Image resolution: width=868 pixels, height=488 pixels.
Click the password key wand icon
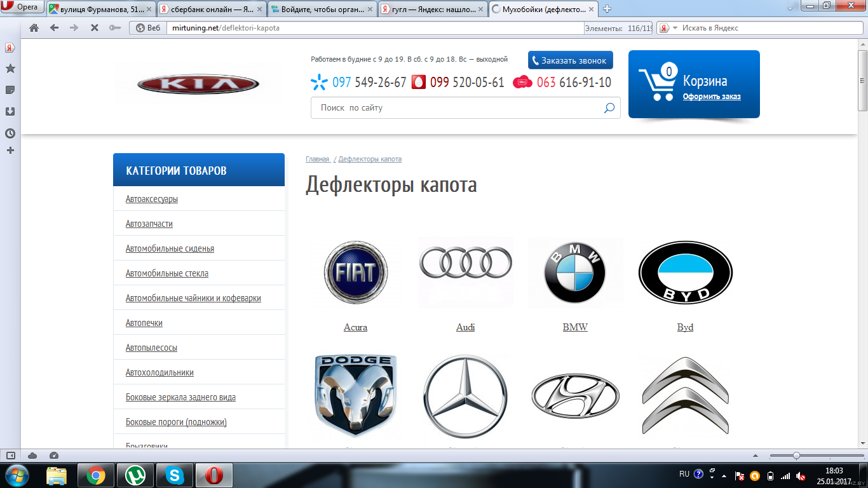tap(115, 28)
